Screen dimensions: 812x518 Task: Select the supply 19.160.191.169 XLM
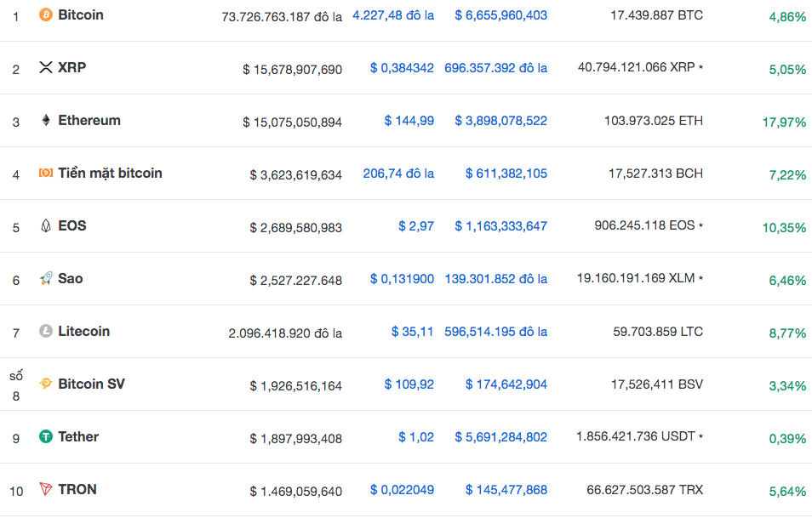point(636,278)
